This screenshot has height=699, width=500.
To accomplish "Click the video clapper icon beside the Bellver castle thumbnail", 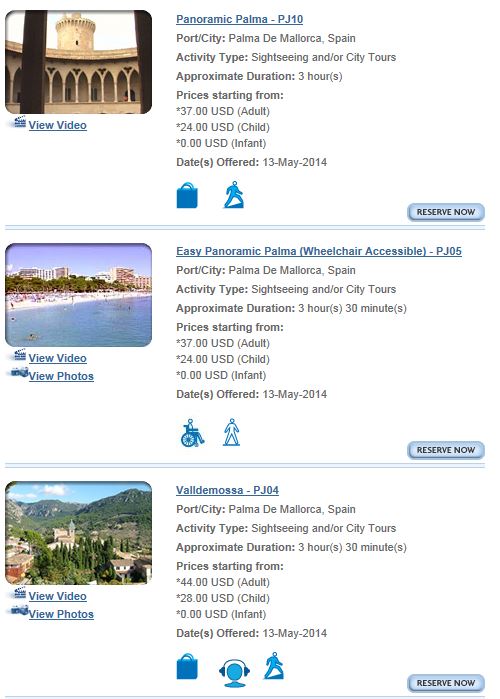I will [x=20, y=122].
